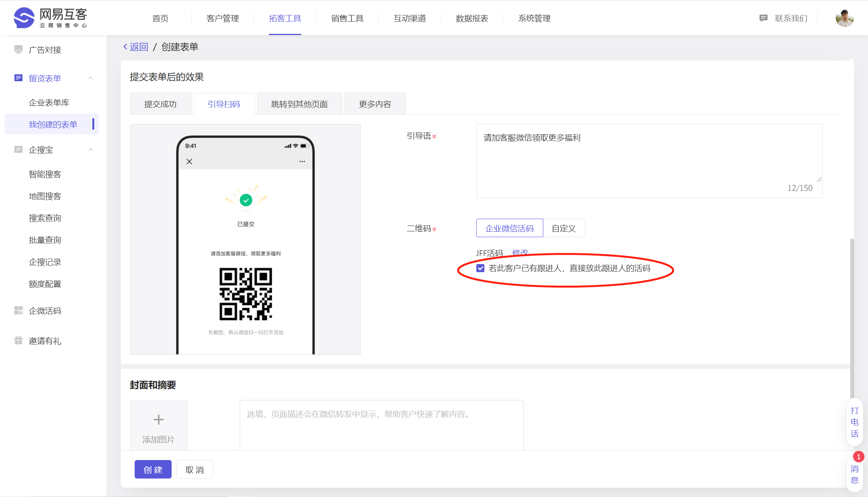Open the 打电话 floating button
The image size is (868, 497).
pyautogui.click(x=855, y=422)
